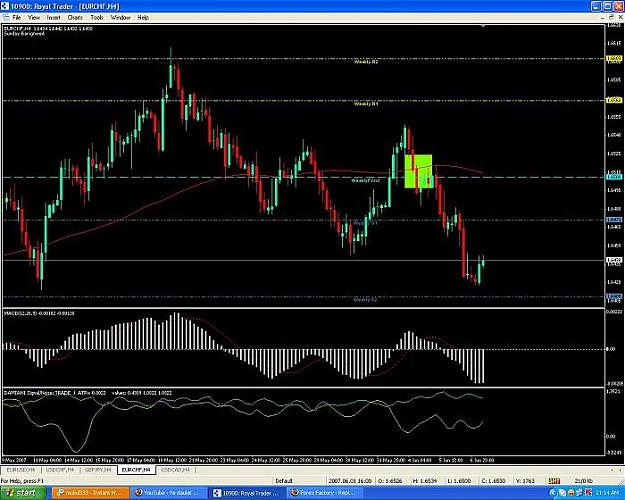This screenshot has width=625, height=500.
Task: Click the 9 May 2007 time axis label
Action: [14, 460]
